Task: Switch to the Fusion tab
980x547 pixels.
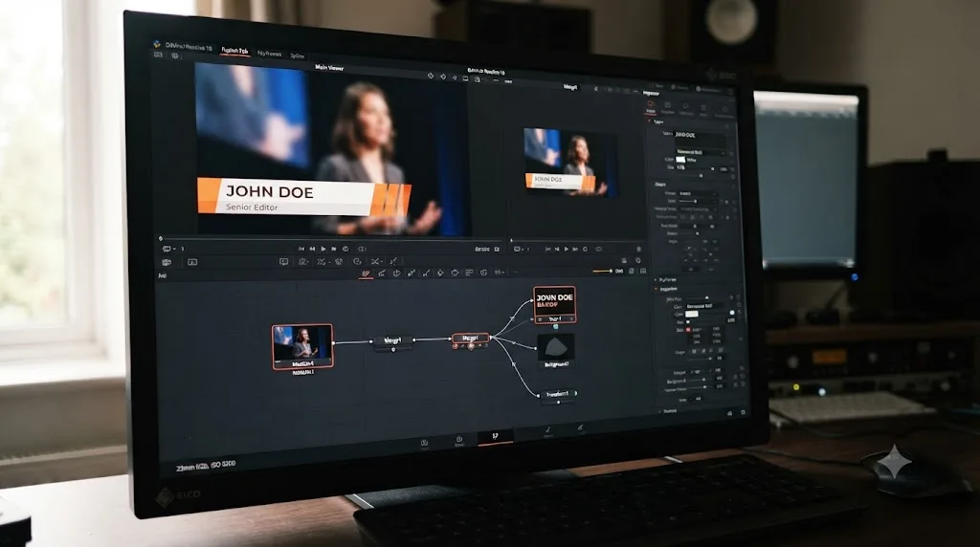Action: coord(234,51)
